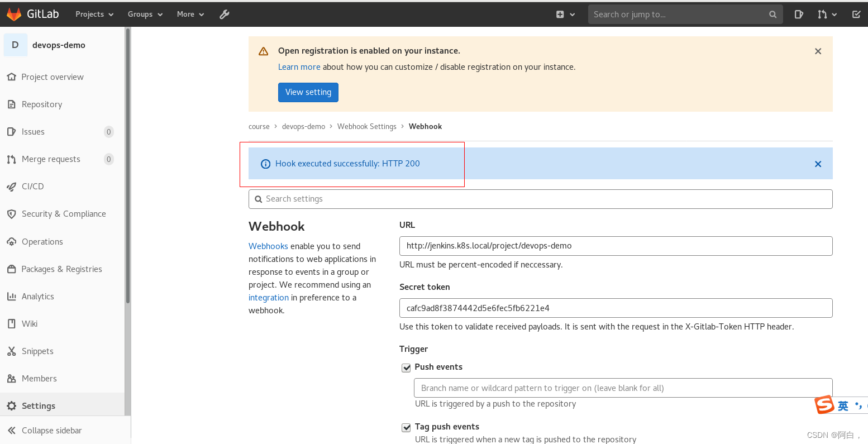The image size is (868, 444).
Task: Click the CI/CD rocket icon
Action: point(11,187)
